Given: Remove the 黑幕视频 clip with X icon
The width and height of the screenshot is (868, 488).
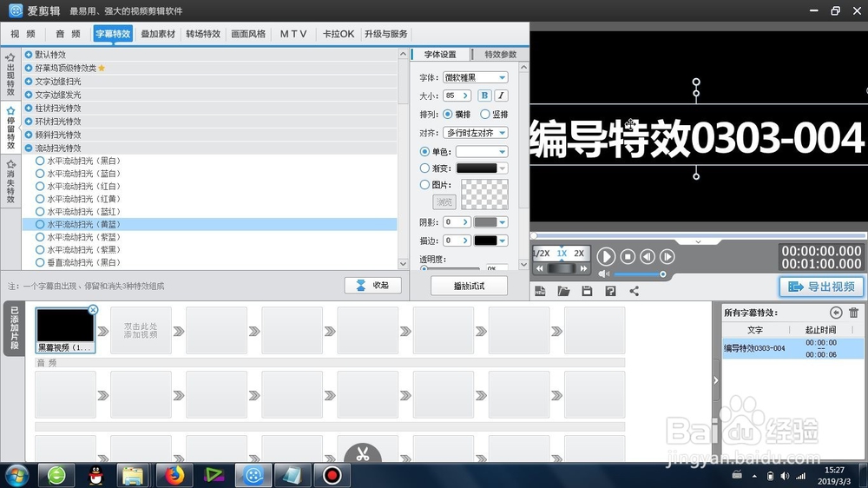Looking at the screenshot, I should point(93,310).
